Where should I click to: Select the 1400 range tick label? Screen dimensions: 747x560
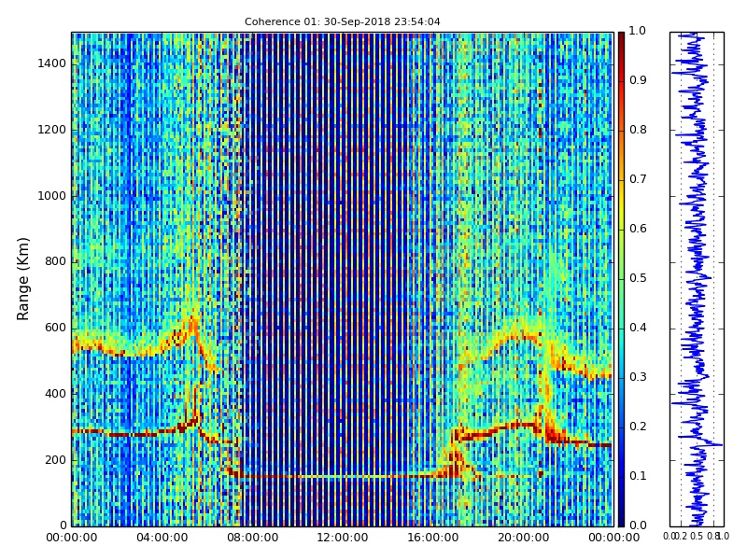click(52, 63)
